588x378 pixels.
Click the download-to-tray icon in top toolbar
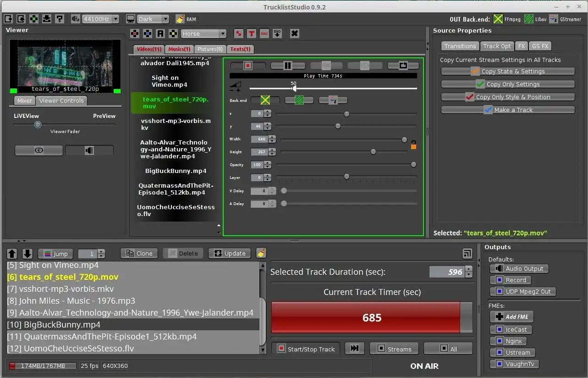(x=47, y=19)
